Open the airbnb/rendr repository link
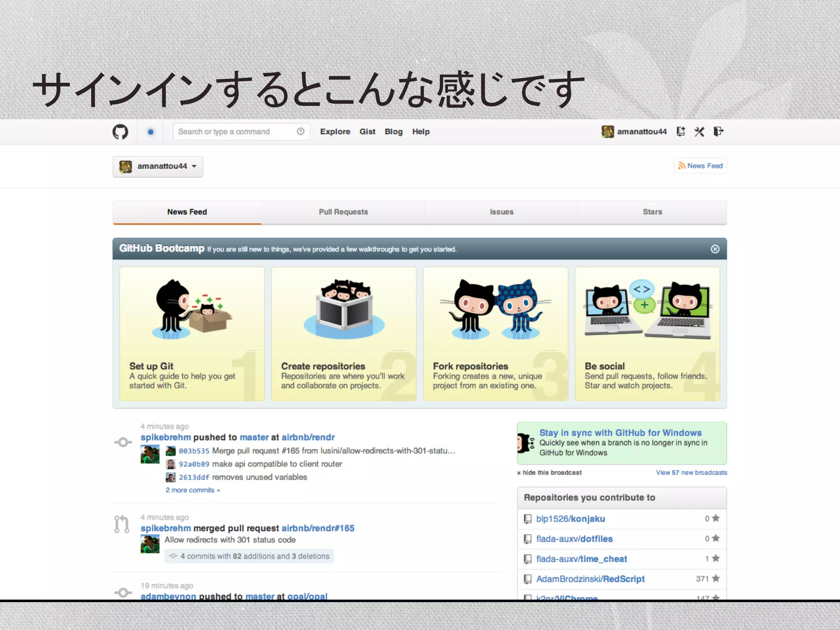This screenshot has height=630, width=840. 308,438
